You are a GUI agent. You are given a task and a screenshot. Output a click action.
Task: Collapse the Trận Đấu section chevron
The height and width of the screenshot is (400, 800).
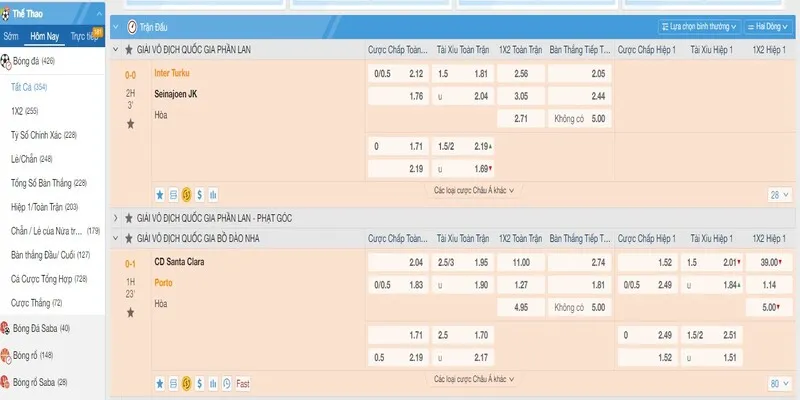(x=116, y=27)
